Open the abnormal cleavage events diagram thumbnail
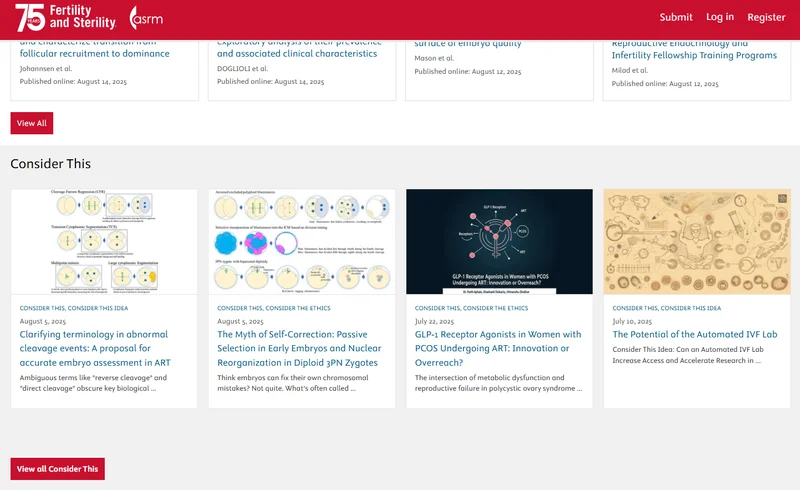This screenshot has height=490, width=800. tap(104, 241)
